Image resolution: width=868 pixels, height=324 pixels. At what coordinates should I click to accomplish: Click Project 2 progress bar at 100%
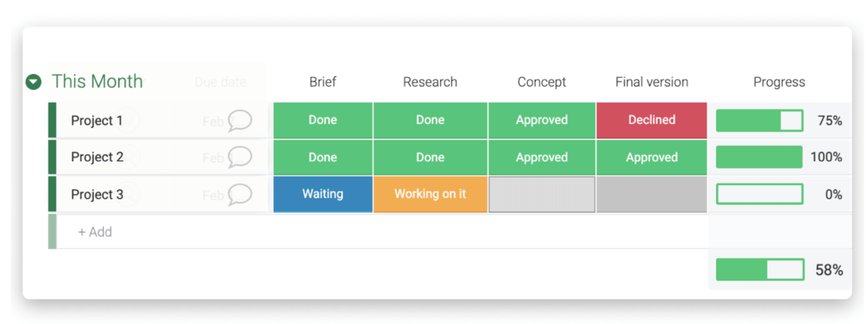click(759, 157)
